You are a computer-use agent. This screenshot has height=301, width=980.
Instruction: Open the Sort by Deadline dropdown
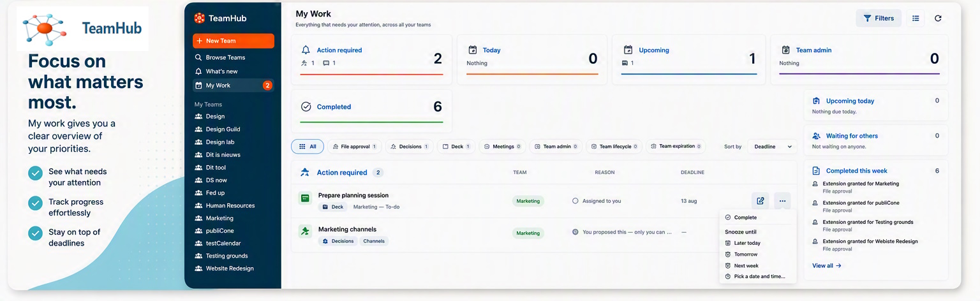(x=773, y=147)
